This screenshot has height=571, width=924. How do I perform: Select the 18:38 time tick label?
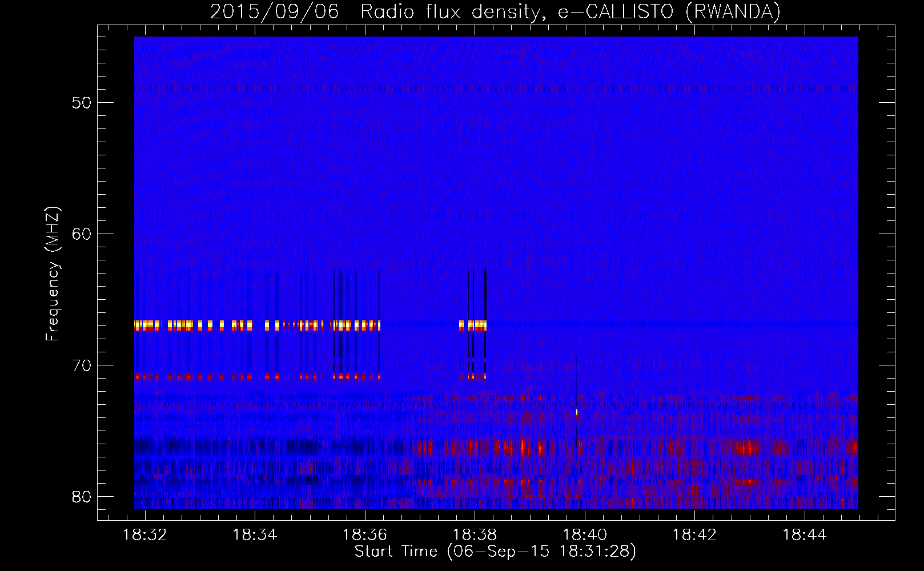[475, 535]
